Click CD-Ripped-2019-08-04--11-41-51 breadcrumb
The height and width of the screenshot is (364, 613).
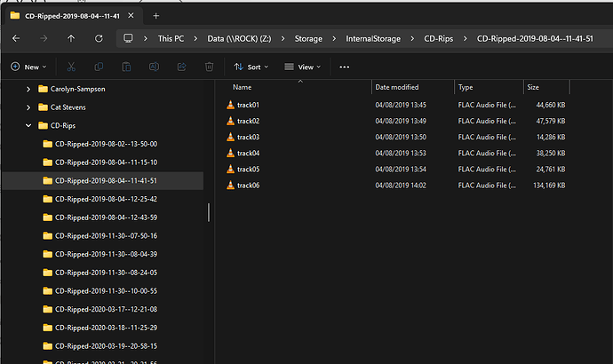[x=535, y=39]
